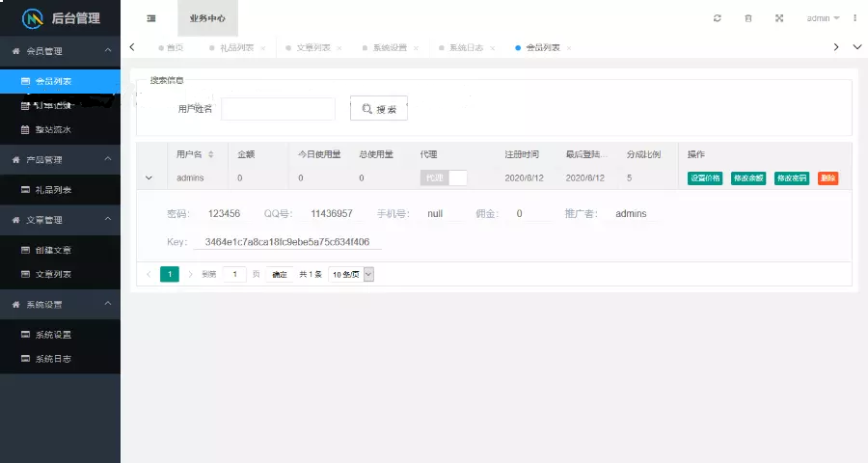The width and height of the screenshot is (868, 463).
Task: Click the password value 123456
Action: coord(224,214)
